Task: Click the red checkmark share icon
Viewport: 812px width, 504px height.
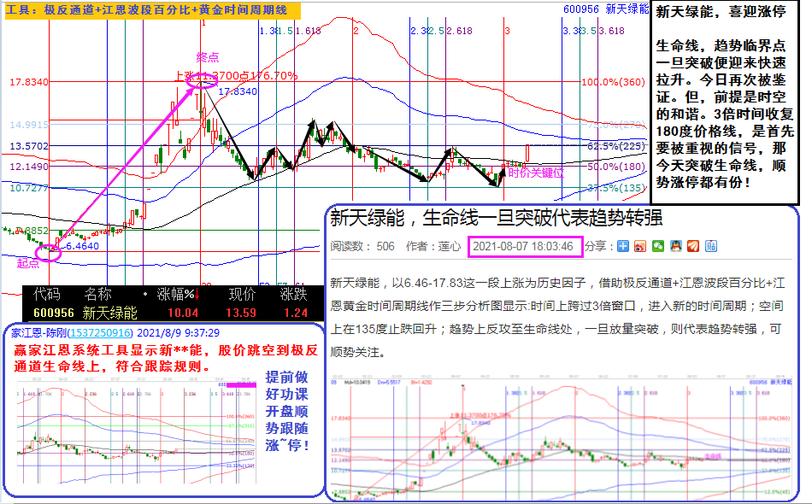Action: [x=693, y=246]
